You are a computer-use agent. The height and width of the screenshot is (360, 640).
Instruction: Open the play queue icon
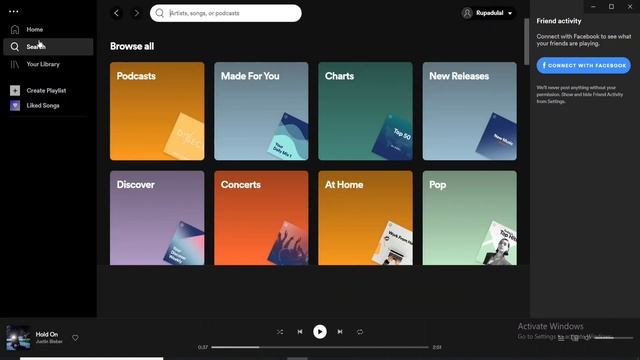click(x=561, y=338)
